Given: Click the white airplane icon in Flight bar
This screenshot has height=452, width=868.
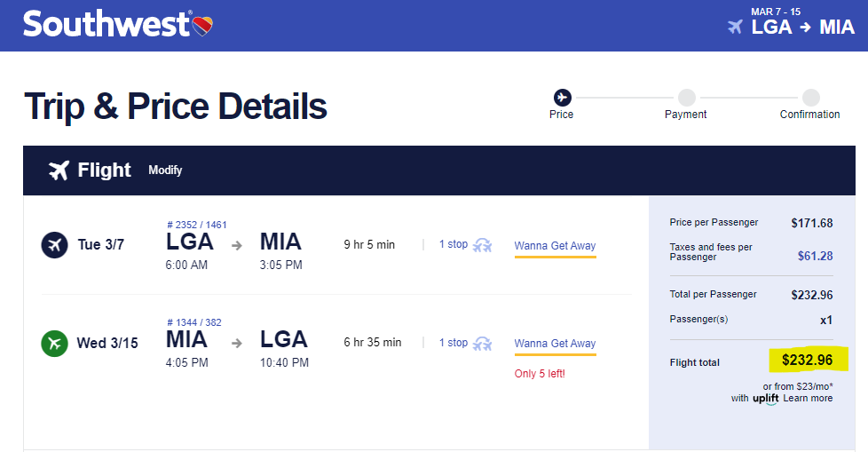Looking at the screenshot, I should [59, 170].
